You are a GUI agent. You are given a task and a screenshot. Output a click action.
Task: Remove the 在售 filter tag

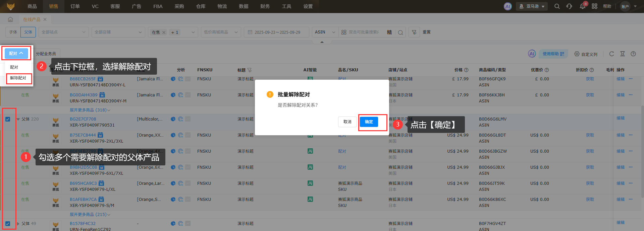point(164,32)
